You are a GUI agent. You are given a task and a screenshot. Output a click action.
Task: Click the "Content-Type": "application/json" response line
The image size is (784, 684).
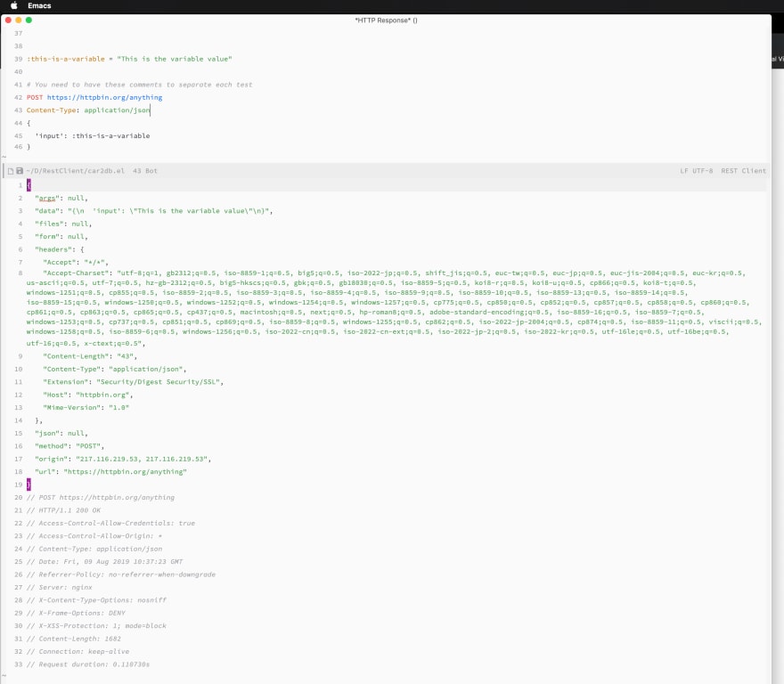pos(115,370)
